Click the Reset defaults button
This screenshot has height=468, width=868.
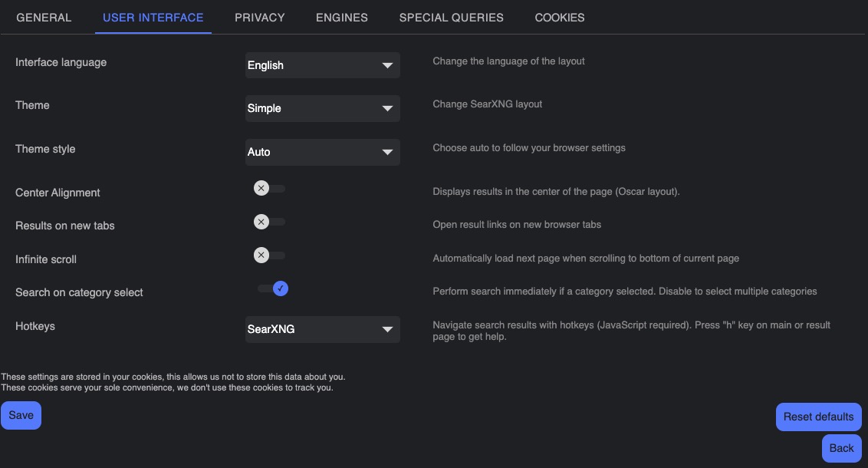819,417
